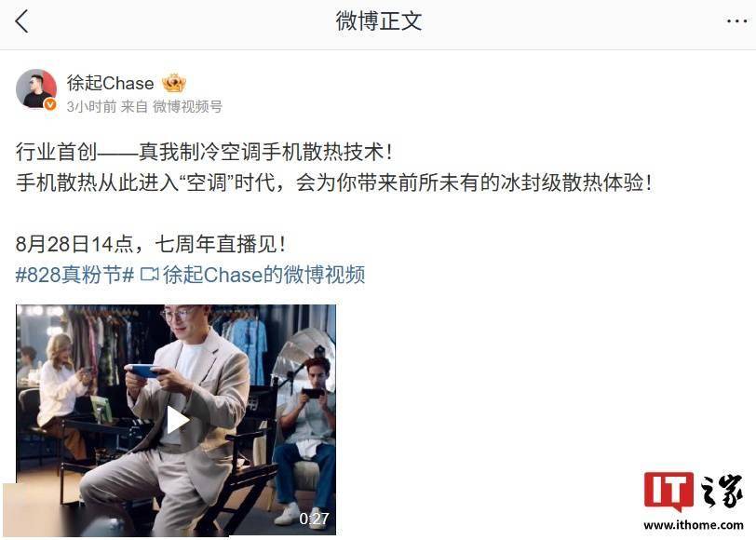This screenshot has width=756, height=540.
Task: Click the 0:27 video duration label
Action: [x=314, y=519]
